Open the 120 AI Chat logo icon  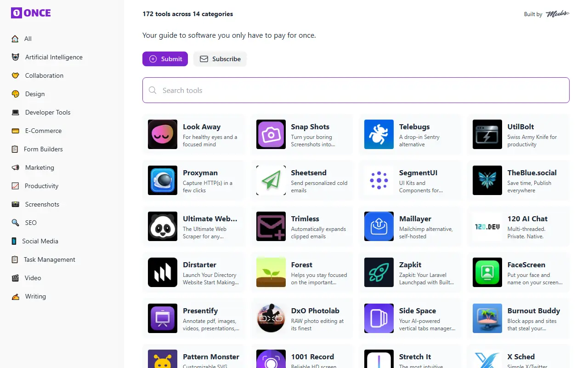[487, 226]
